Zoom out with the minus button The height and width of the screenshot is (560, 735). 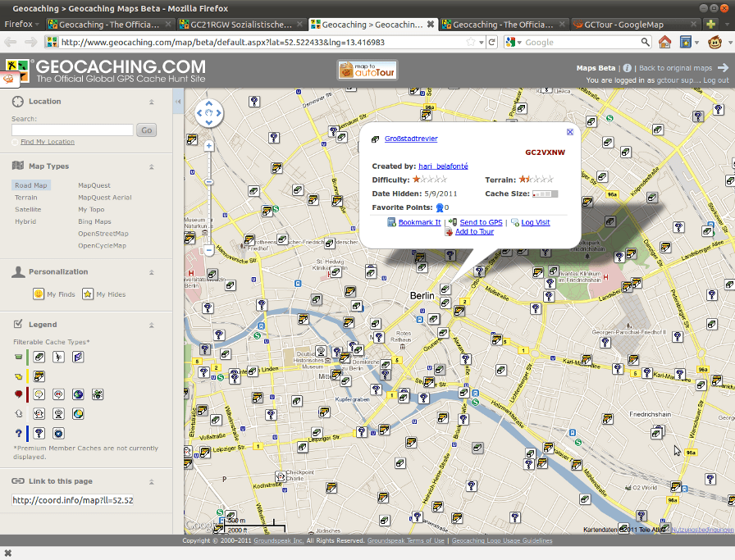click(209, 250)
